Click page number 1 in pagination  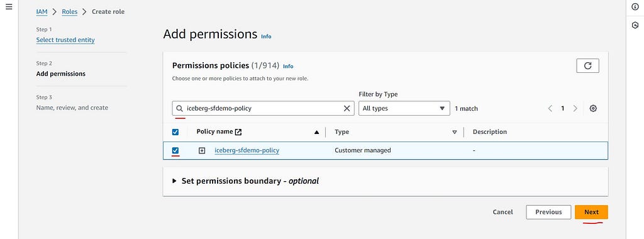point(563,108)
